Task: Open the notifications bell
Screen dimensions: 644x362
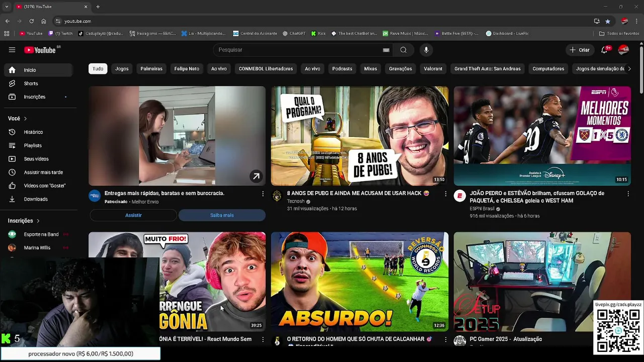Action: coord(605,50)
